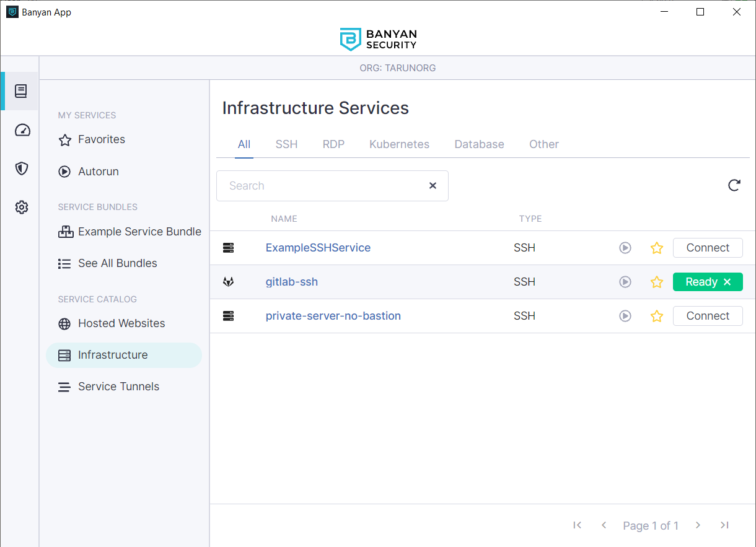This screenshot has height=547, width=756.
Task: Enable autorun for ExampleSSHService
Action: [x=625, y=248]
